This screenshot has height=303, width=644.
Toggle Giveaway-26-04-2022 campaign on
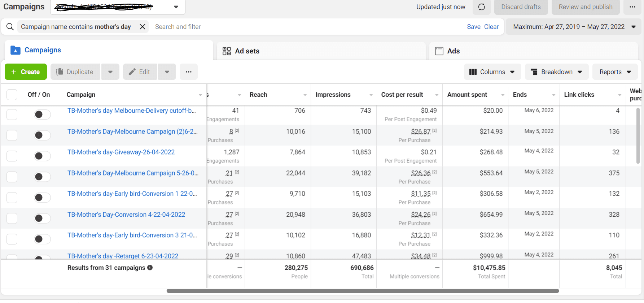click(42, 156)
